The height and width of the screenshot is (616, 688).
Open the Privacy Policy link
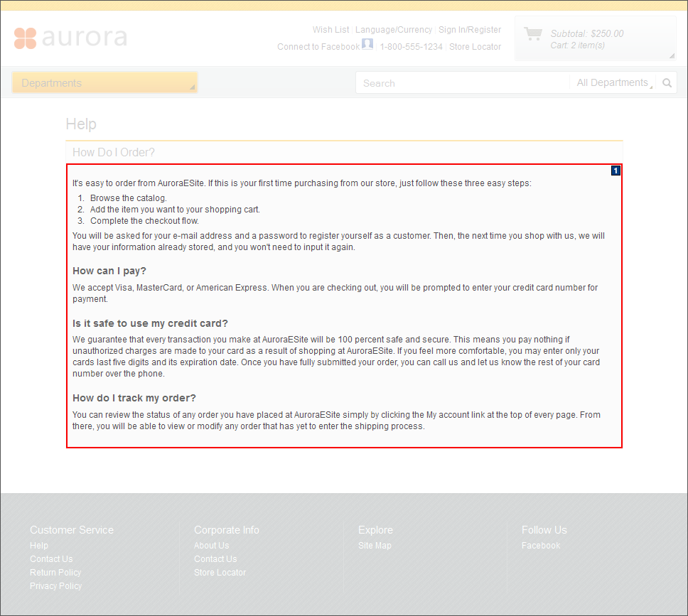[55, 586]
